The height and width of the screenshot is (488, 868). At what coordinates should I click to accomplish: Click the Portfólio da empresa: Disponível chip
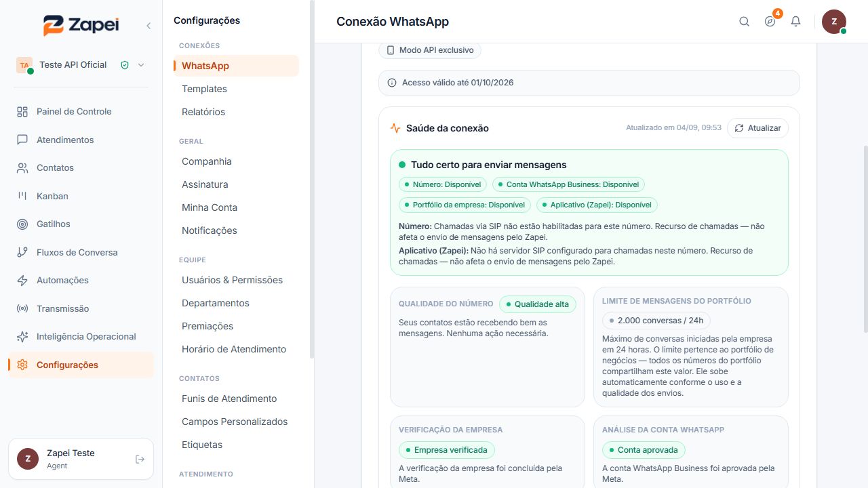point(465,205)
